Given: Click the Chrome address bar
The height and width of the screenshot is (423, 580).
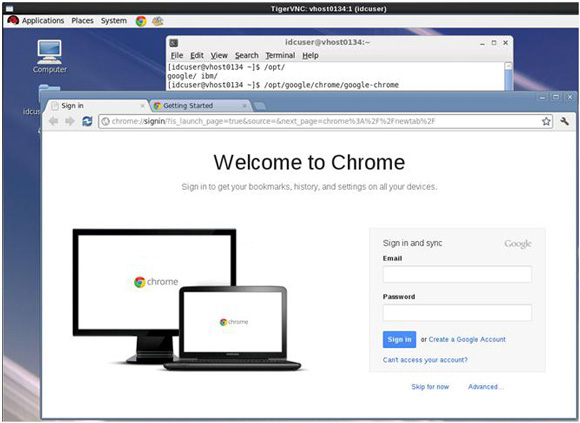Looking at the screenshot, I should click(326, 121).
